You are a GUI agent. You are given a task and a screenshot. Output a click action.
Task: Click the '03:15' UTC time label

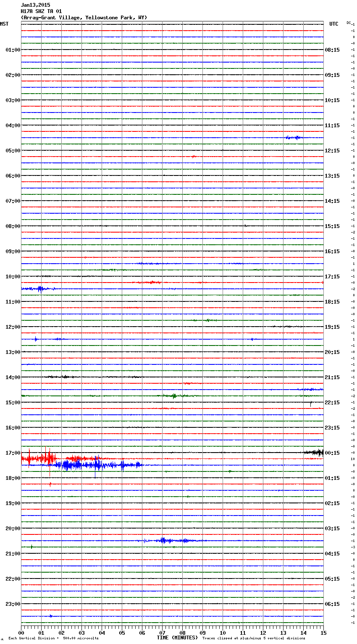(332, 529)
